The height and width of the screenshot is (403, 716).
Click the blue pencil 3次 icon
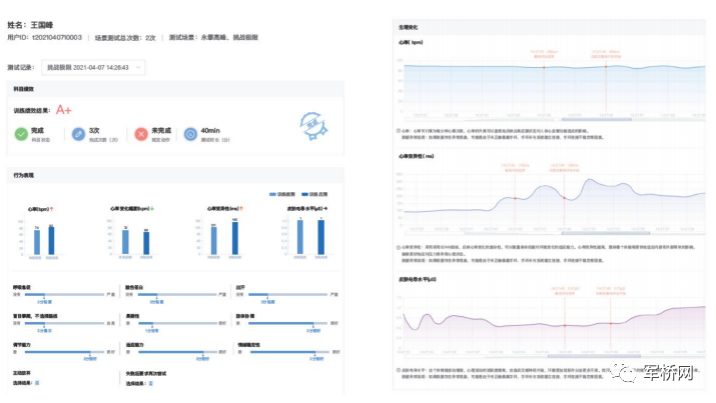[79, 134]
